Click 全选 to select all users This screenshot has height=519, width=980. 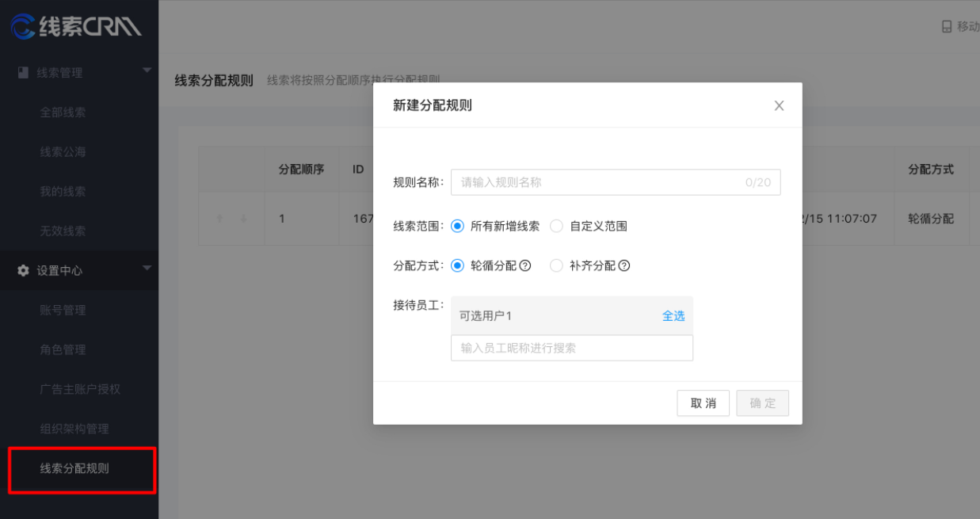point(673,316)
